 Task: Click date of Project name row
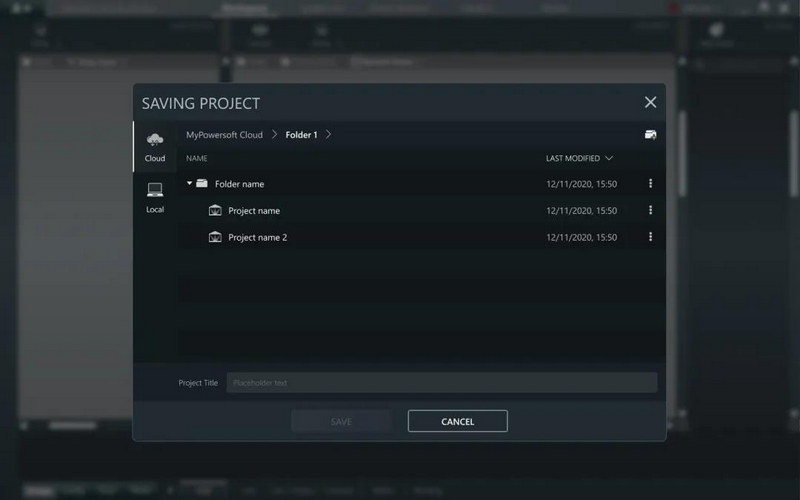click(x=582, y=210)
